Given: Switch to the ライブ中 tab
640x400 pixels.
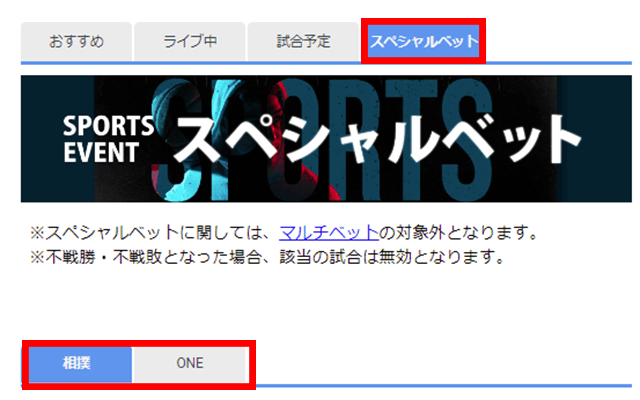Looking at the screenshot, I should 190,42.
